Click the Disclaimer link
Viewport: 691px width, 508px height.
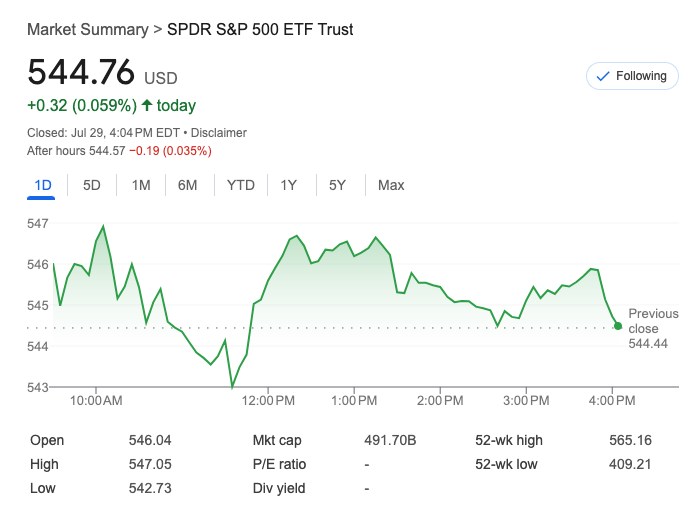click(218, 132)
